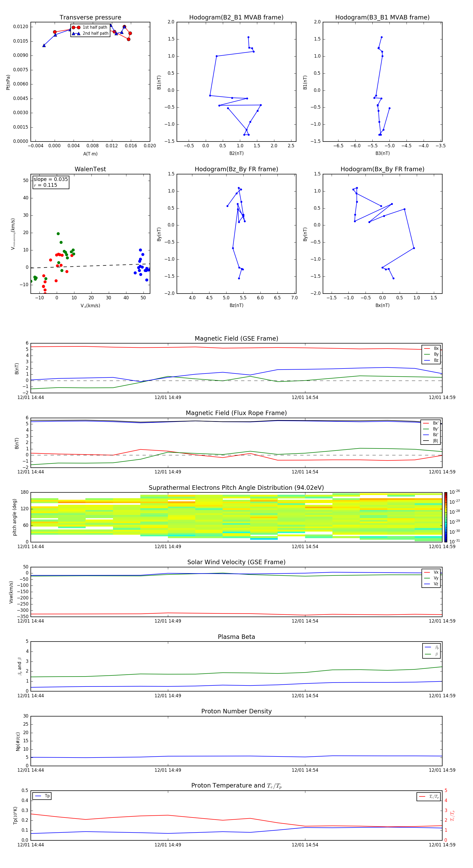The width and height of the screenshot is (473, 868).
Task: Click the Vx legend entry in Solar Wind panel
Action: 431,573
